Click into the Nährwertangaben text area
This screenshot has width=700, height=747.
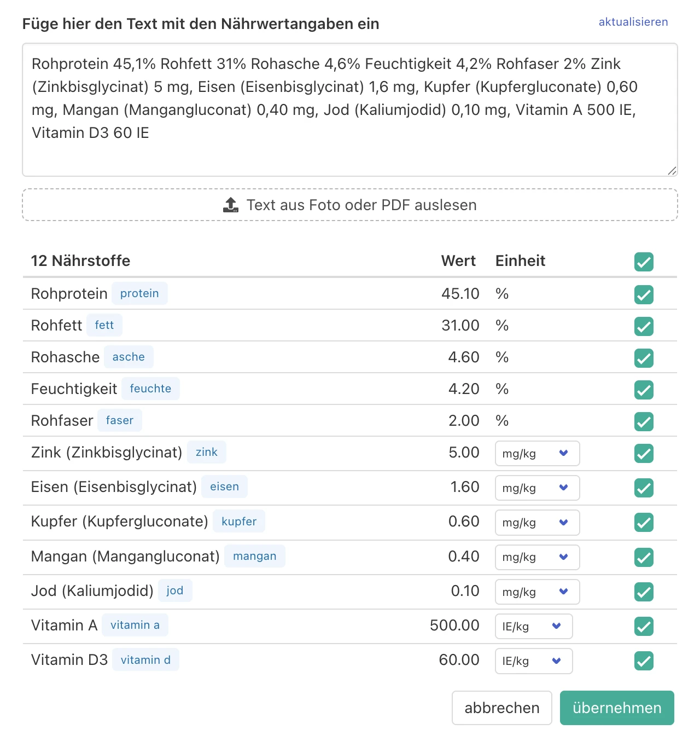tap(350, 109)
